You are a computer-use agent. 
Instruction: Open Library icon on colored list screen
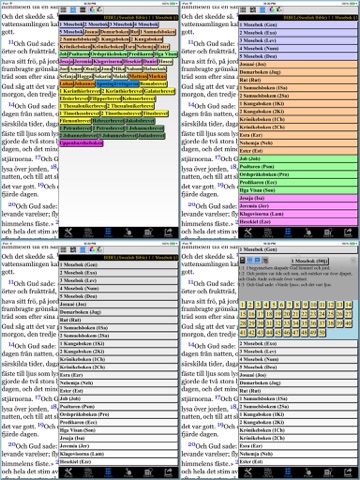pyautogui.click(x=268, y=232)
